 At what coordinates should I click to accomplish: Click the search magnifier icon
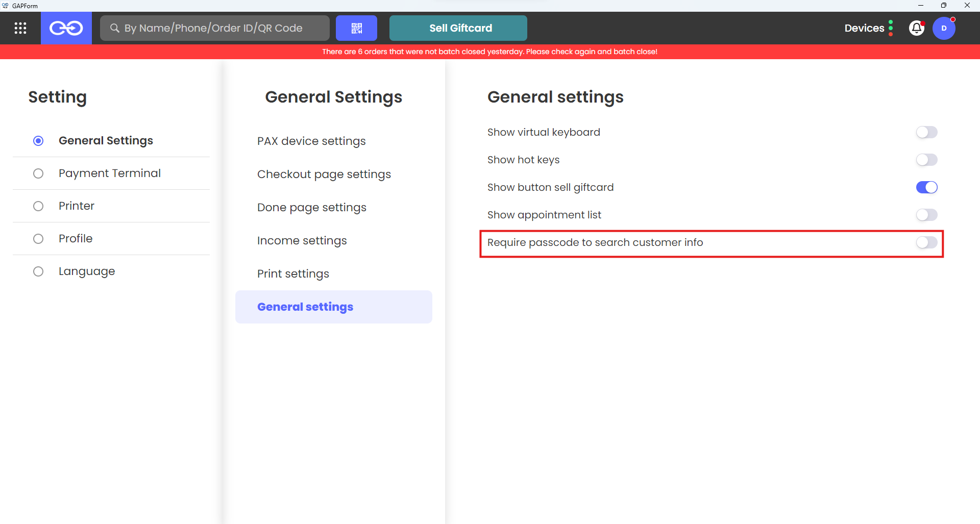[115, 28]
